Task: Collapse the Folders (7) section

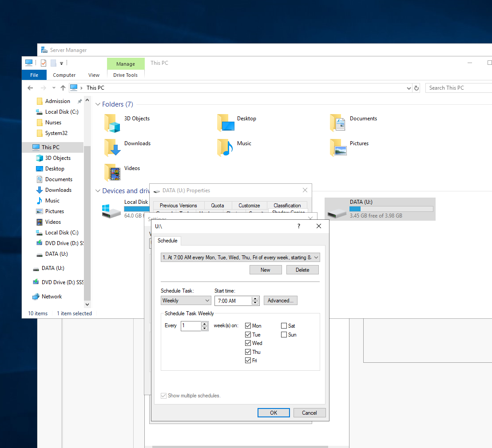Action: pos(98,104)
